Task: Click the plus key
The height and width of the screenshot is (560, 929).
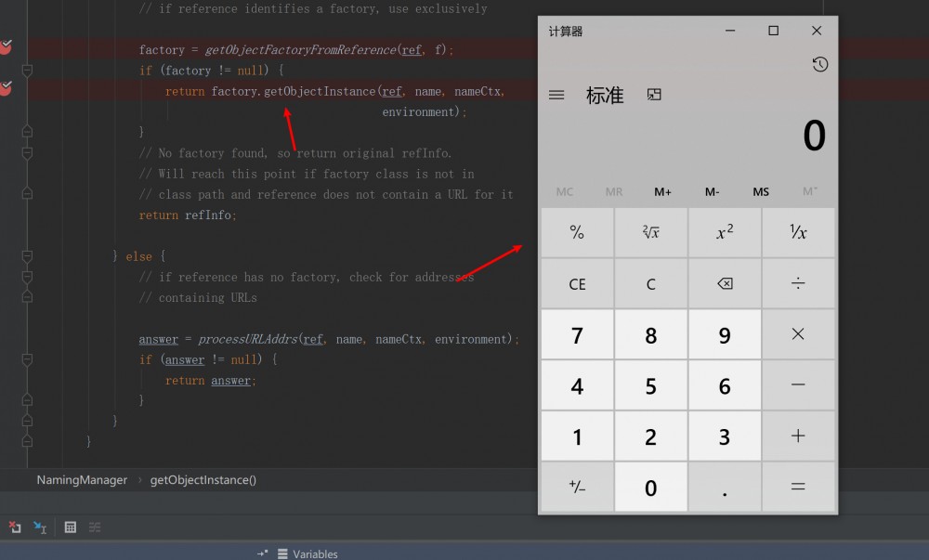Action: pos(798,436)
